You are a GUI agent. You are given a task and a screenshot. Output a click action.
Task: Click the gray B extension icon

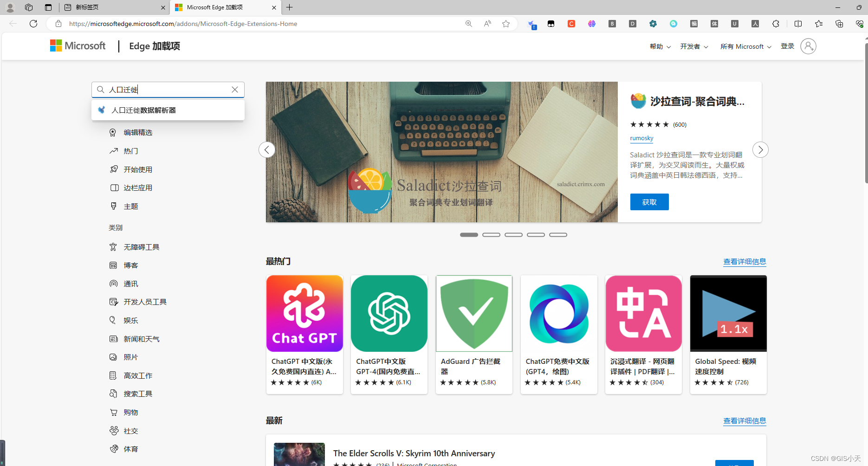[x=612, y=24]
